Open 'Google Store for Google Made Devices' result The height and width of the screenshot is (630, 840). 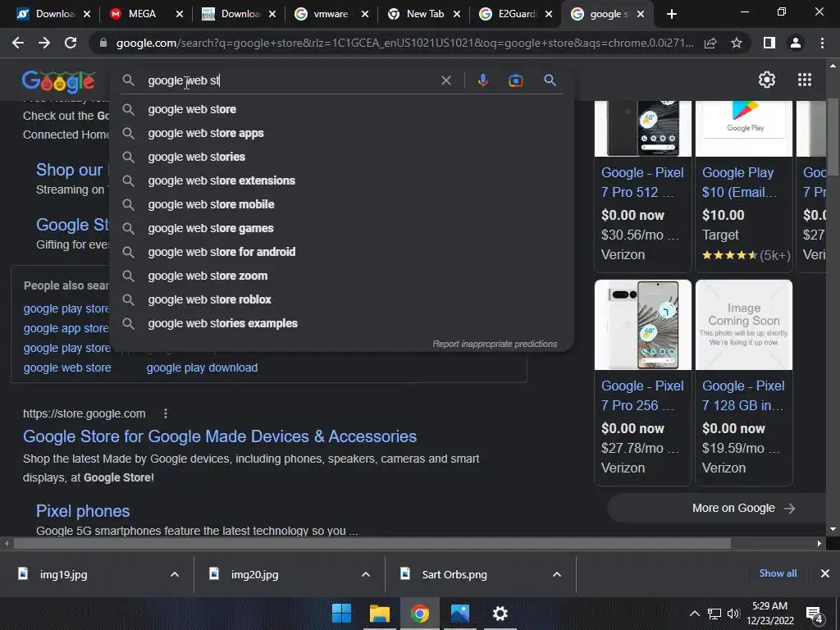220,436
